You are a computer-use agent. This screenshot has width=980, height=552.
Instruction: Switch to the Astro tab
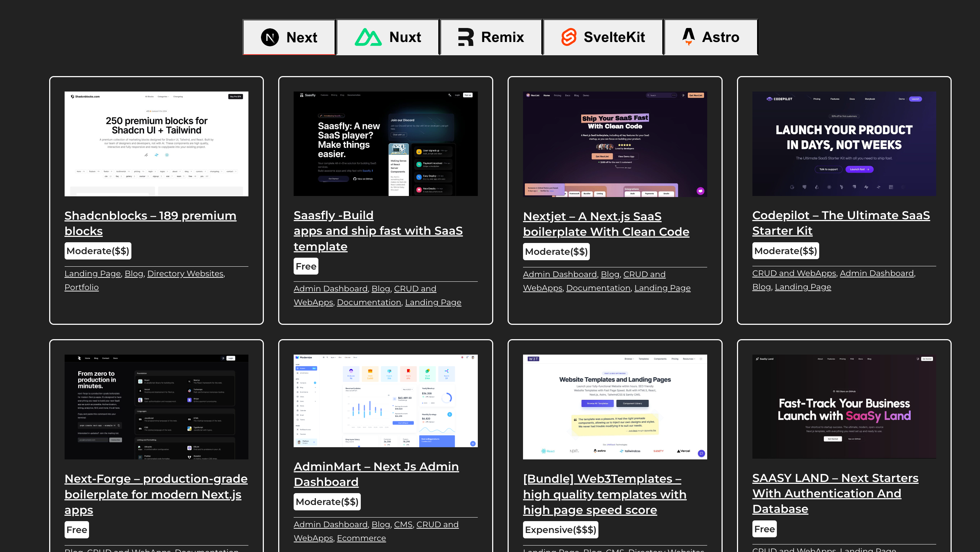point(711,37)
